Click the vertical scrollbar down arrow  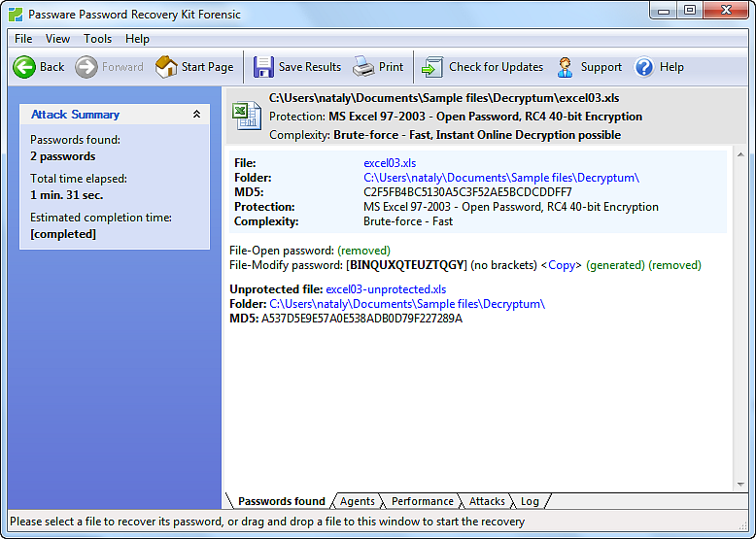(740, 485)
